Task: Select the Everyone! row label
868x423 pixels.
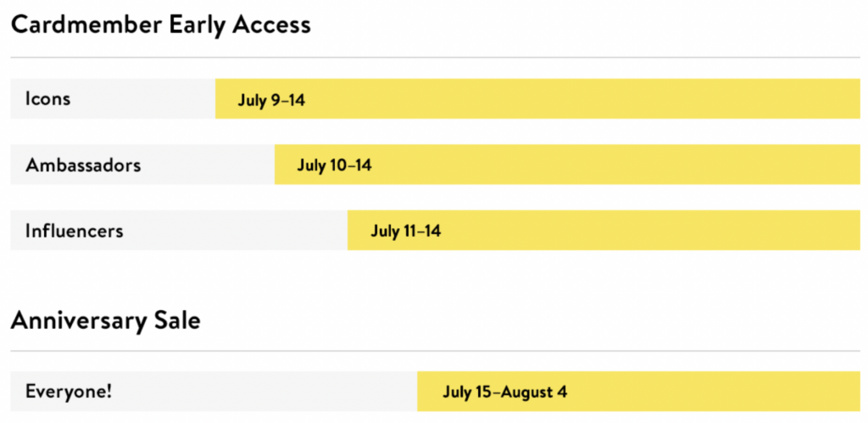Action: (x=69, y=392)
